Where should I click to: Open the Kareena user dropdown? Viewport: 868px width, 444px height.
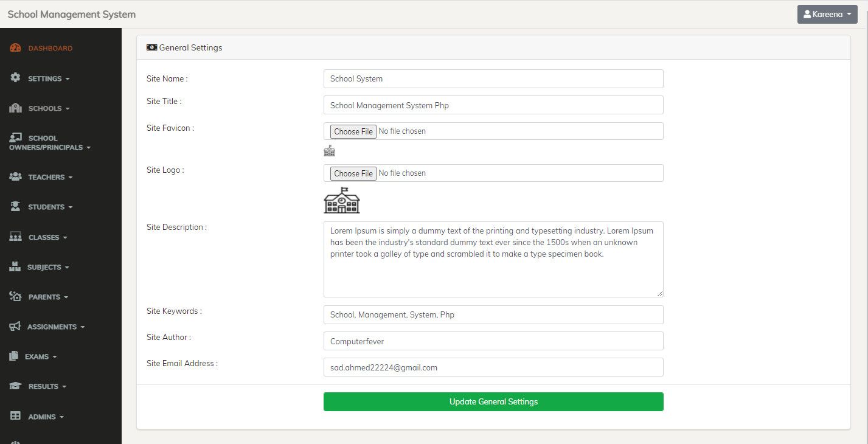point(827,14)
